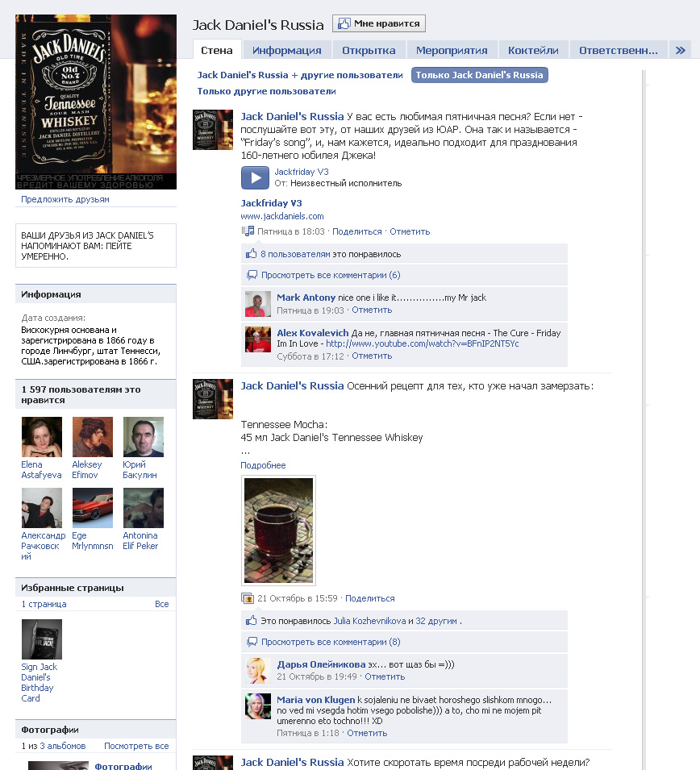
Task: Open the 3 альбомов link
Action: [x=62, y=746]
